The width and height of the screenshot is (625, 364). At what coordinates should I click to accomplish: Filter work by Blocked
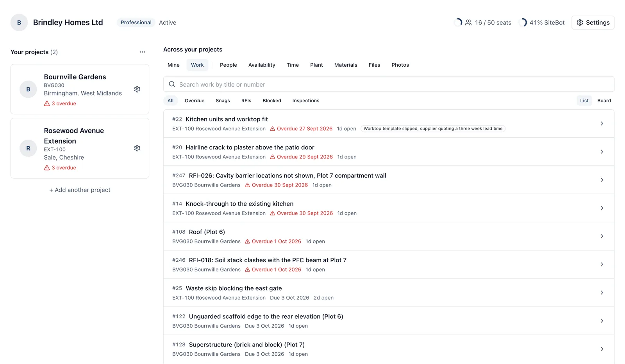272,101
